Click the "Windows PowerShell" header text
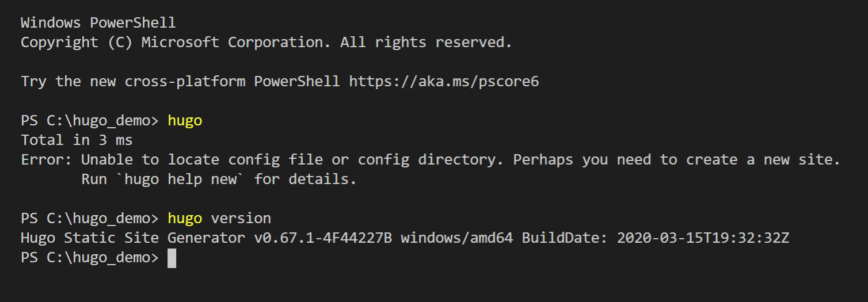This screenshot has width=868, height=302. coord(98,24)
